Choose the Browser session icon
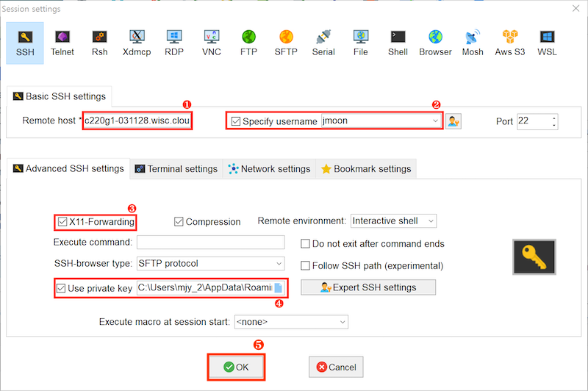Image resolution: width=588 pixels, height=391 pixels. pos(435,43)
